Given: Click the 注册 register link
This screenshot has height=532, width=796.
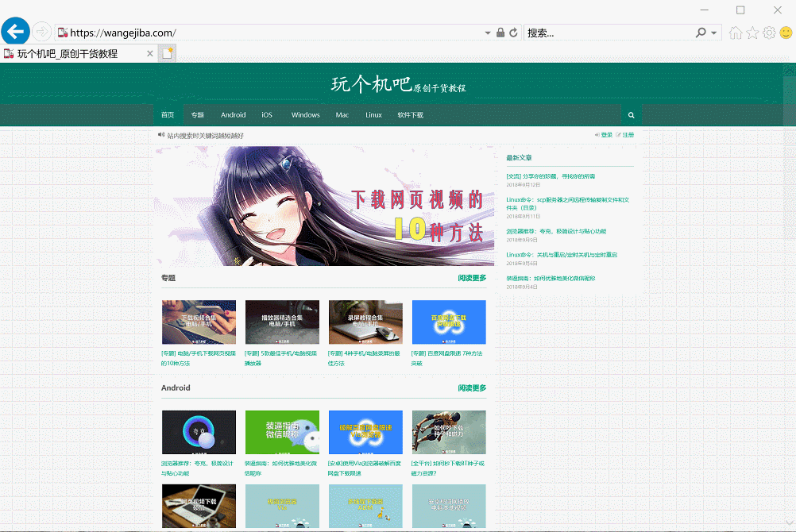Looking at the screenshot, I should (x=627, y=135).
